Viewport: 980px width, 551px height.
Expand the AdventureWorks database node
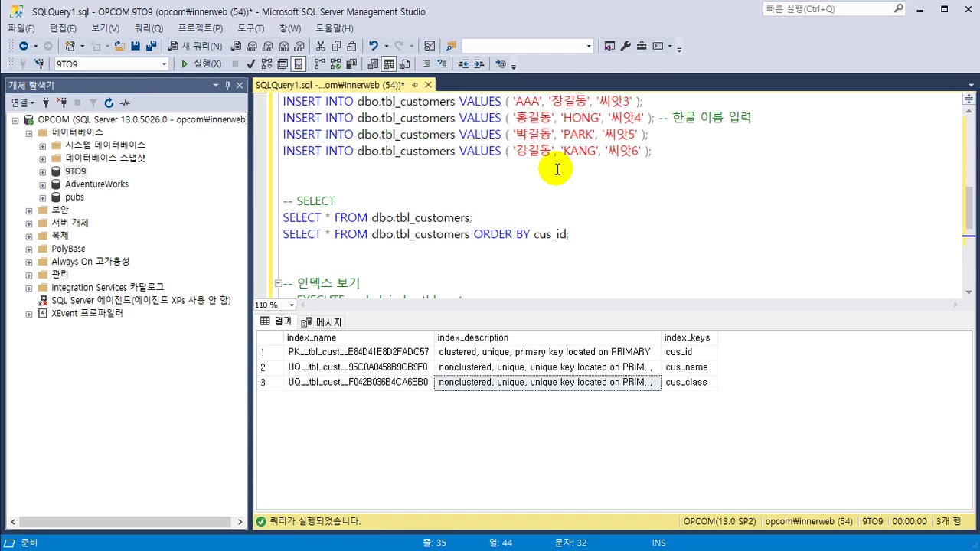point(43,184)
